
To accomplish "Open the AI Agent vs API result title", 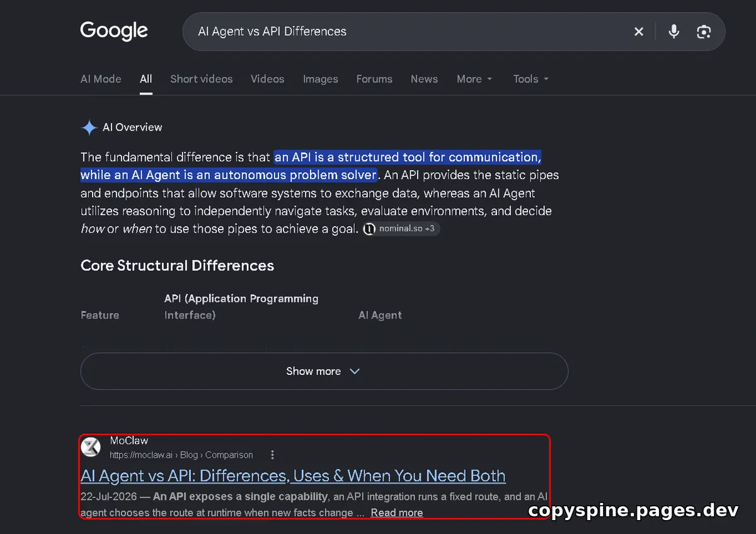I will click(x=293, y=475).
